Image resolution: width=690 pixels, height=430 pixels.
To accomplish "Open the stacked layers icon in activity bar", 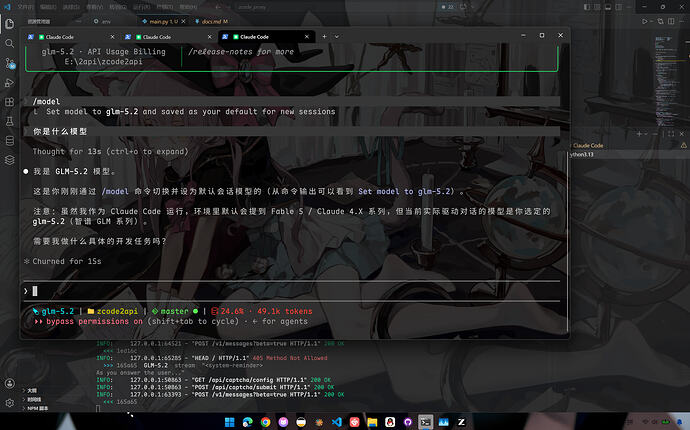I will tap(10, 160).
